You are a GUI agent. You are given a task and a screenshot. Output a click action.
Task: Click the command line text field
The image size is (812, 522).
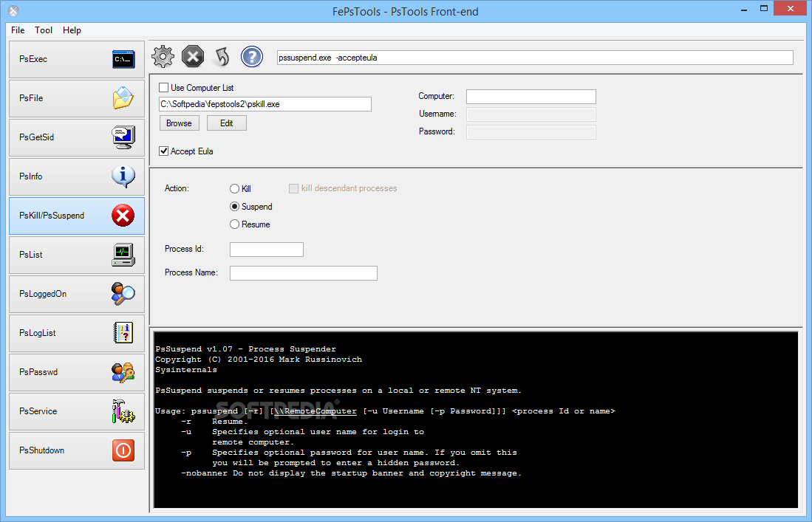click(x=535, y=58)
